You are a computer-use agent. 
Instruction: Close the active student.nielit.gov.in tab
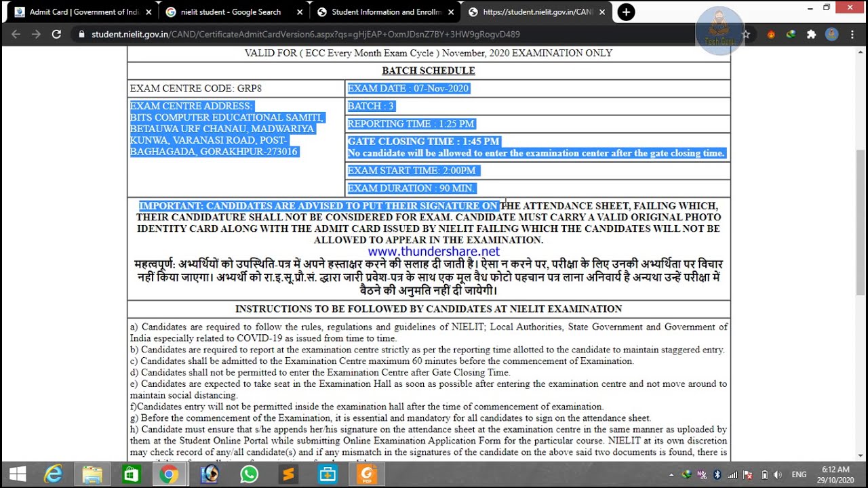(602, 12)
